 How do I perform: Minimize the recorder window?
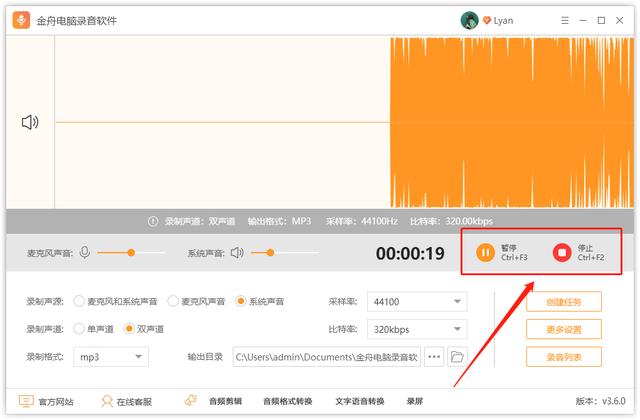coord(583,20)
